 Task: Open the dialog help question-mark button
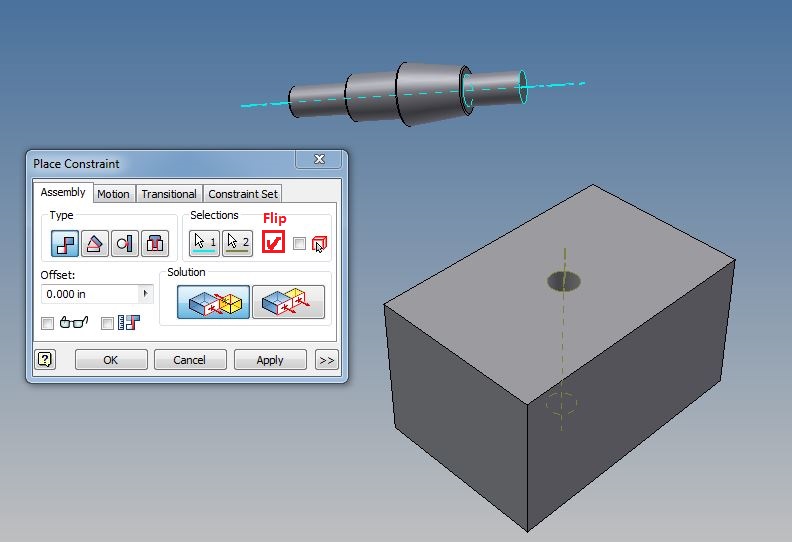tap(45, 360)
